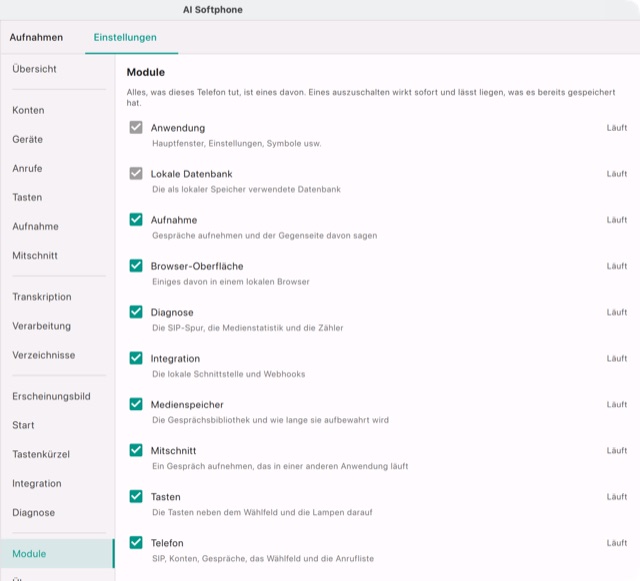The height and width of the screenshot is (581, 640).
Task: Click 'Einiges davon in einem lokalen Browser'
Action: (x=231, y=282)
